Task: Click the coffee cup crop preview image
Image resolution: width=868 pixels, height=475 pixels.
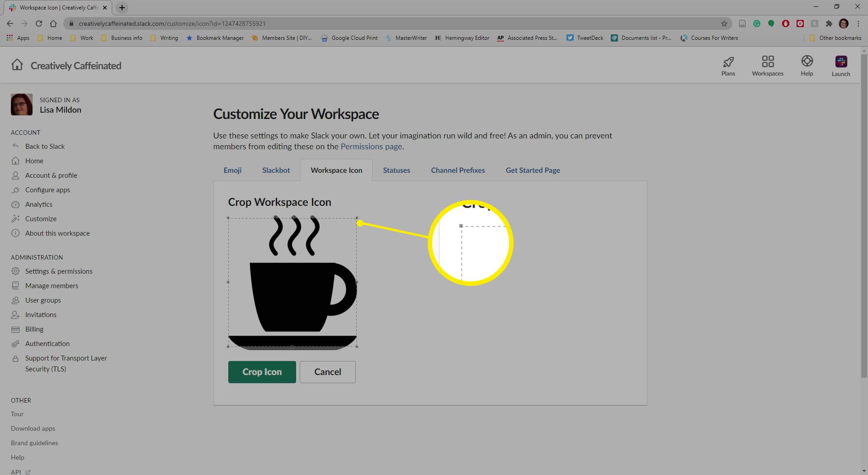Action: click(x=292, y=283)
